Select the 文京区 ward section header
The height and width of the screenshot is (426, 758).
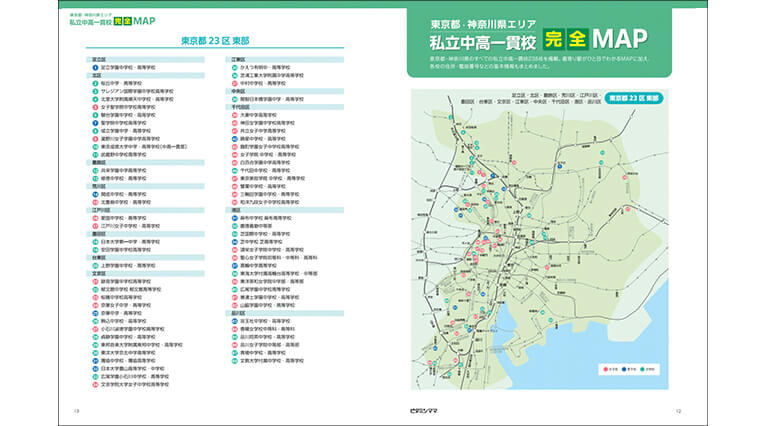(x=98, y=273)
